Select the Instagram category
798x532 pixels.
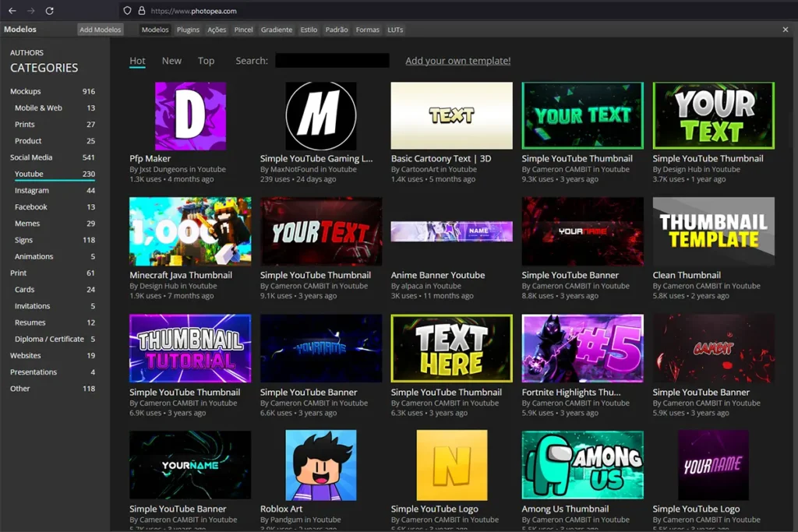55,190
